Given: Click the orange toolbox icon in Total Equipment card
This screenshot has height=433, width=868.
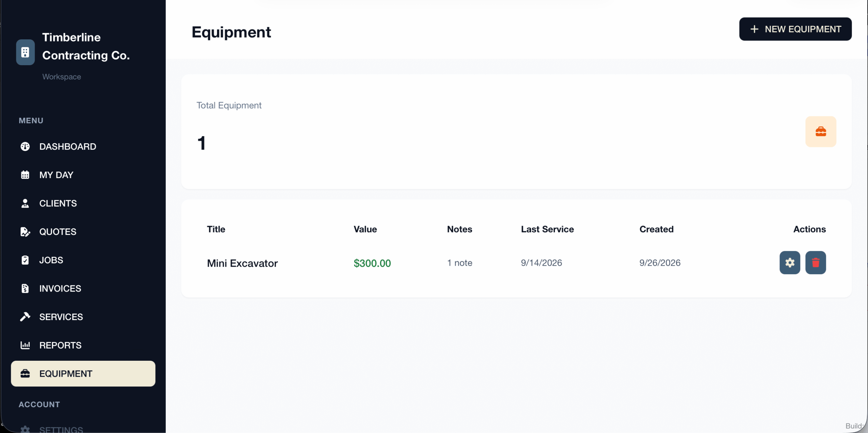Looking at the screenshot, I should point(821,132).
